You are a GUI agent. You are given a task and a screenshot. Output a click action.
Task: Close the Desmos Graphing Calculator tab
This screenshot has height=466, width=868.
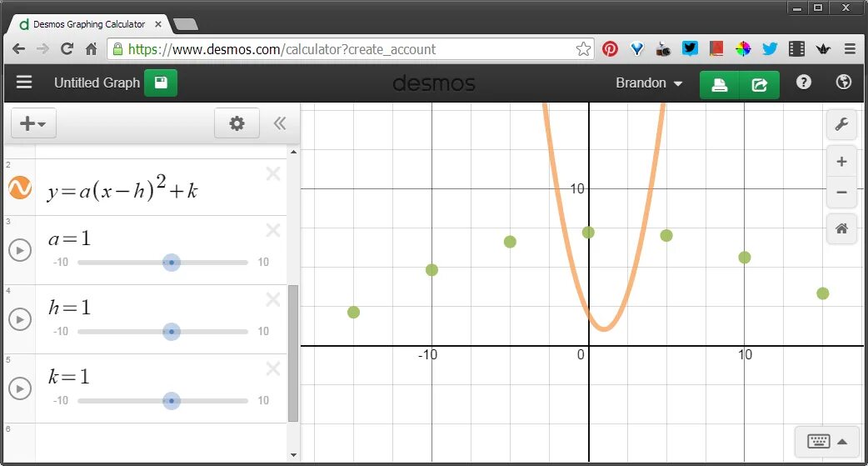point(157,24)
